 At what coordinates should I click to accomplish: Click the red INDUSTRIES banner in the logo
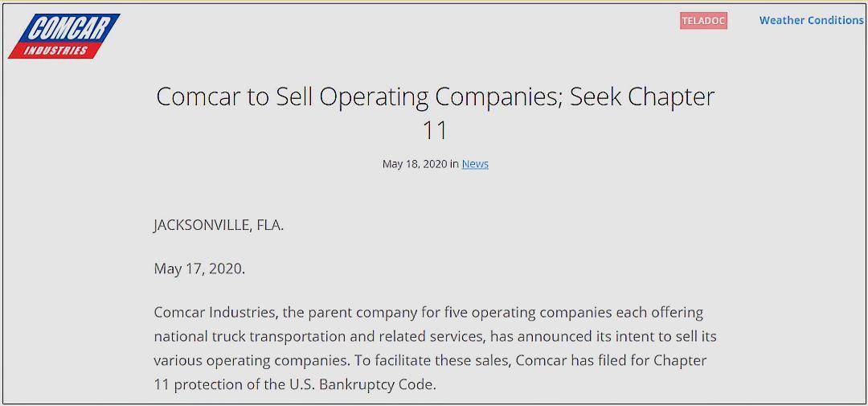[x=55, y=50]
